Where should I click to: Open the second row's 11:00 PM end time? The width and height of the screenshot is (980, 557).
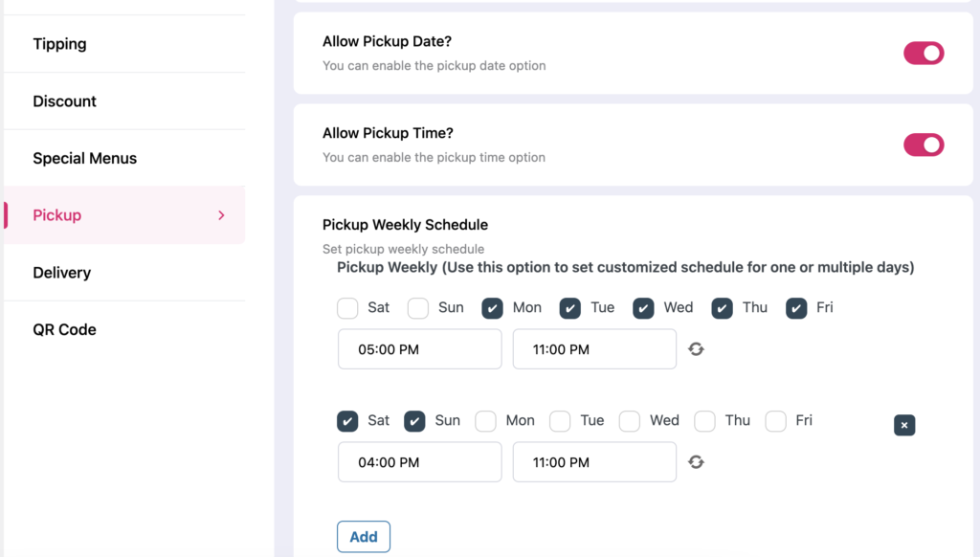tap(594, 462)
